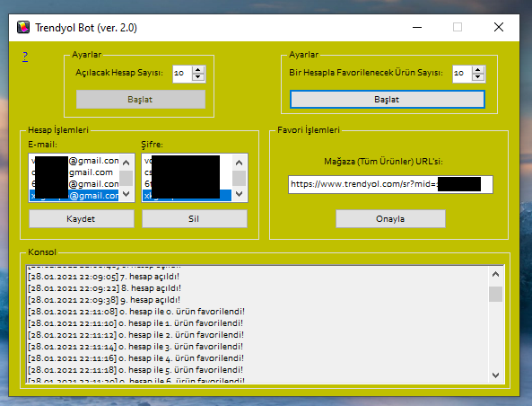Select log line '0. hesap ile 2. ürün favorilendi!'
This screenshot has width=532, height=406.
tap(135, 335)
